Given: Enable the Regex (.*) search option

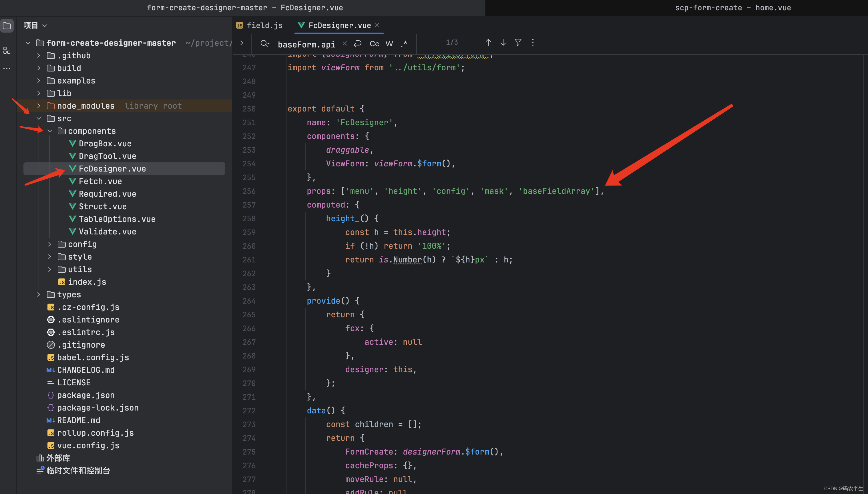Looking at the screenshot, I should [x=404, y=44].
